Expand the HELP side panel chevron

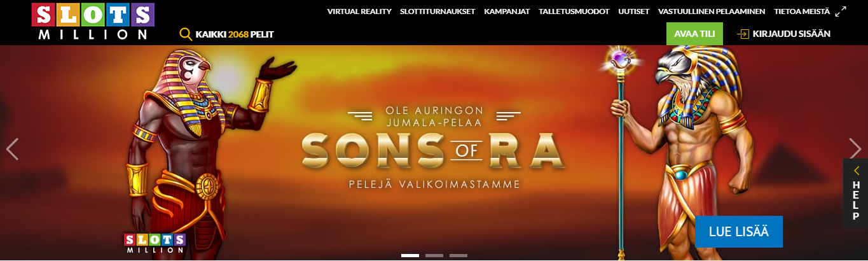(x=856, y=171)
